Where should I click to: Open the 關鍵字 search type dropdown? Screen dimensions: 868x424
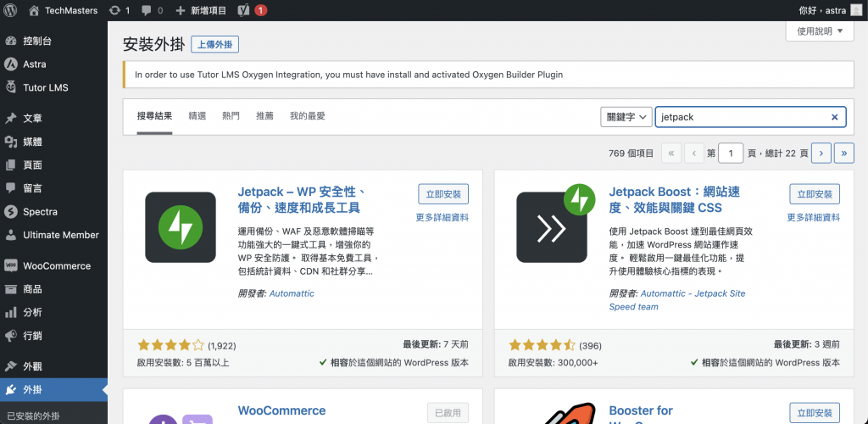[x=626, y=117]
